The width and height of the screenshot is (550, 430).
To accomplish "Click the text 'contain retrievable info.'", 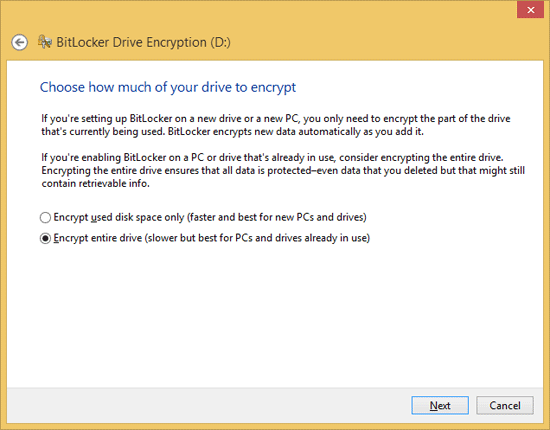I will point(95,183).
